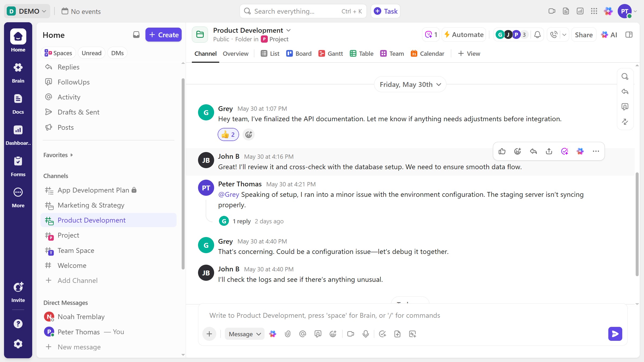Toggle the thumbs up reaction on Grey's message
Viewport: 644px width, 362px height.
[228, 135]
